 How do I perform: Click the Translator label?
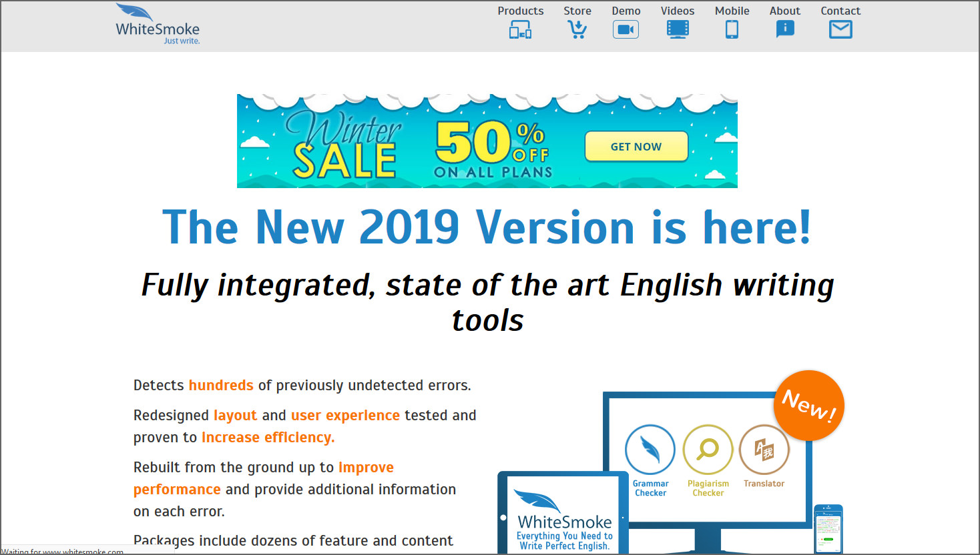[x=764, y=484]
